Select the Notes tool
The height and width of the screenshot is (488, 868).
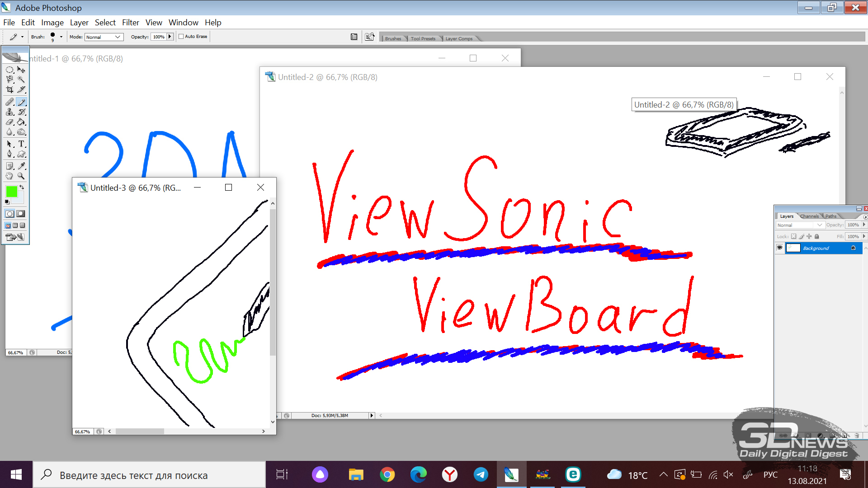point(9,166)
